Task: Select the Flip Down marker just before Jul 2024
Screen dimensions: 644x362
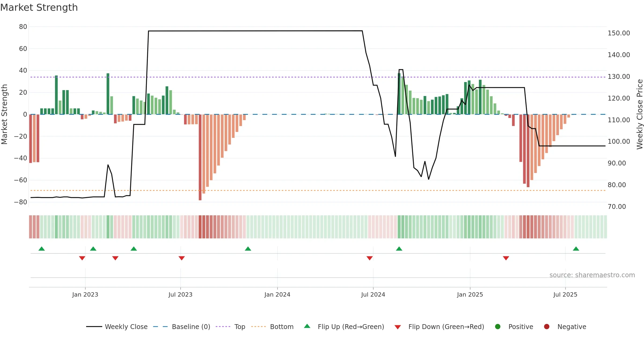Action: (x=369, y=258)
